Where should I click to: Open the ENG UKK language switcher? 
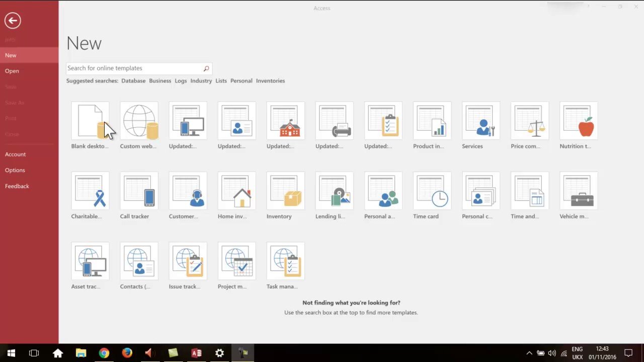[577, 352]
